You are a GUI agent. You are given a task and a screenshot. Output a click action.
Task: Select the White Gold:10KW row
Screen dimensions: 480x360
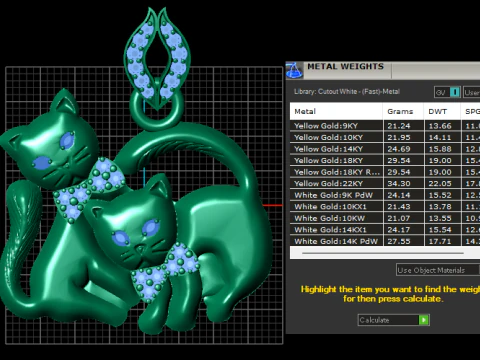[385, 218]
